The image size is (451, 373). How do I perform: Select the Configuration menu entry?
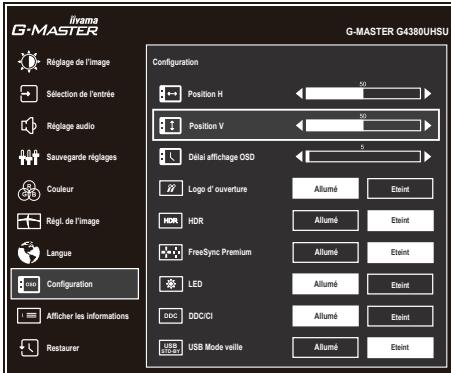[75, 284]
